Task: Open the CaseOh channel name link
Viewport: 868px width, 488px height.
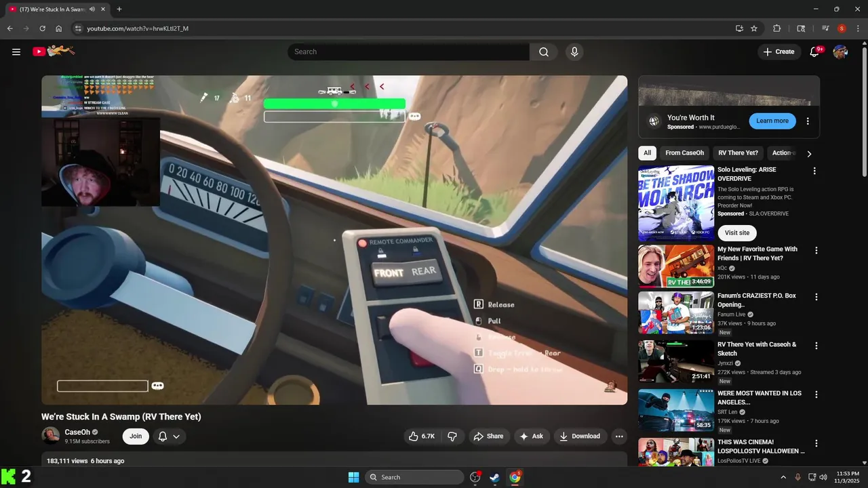Action: [x=77, y=432]
